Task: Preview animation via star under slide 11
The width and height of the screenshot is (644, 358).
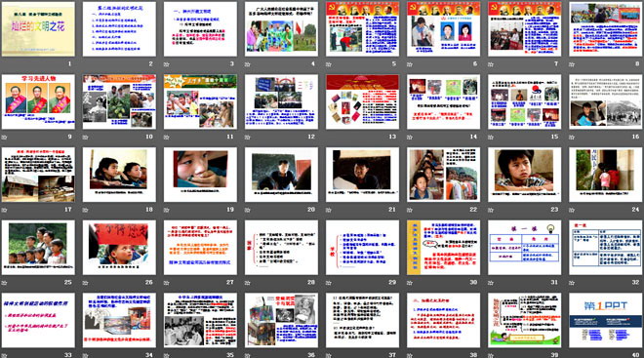Action: point(166,137)
